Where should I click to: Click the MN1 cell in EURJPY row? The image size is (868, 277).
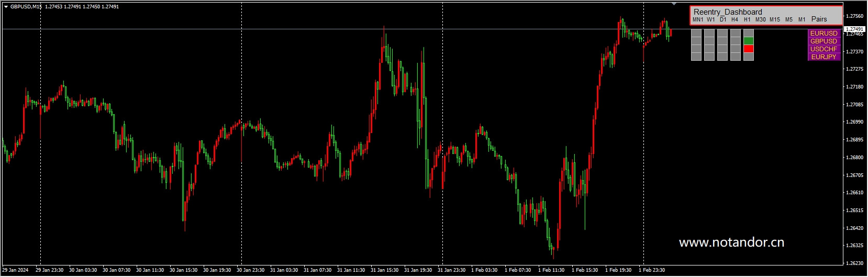tap(696, 57)
